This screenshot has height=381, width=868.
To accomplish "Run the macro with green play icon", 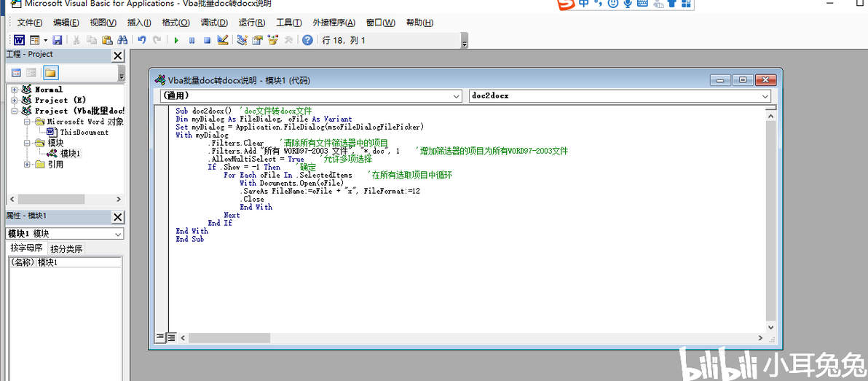I will (176, 40).
